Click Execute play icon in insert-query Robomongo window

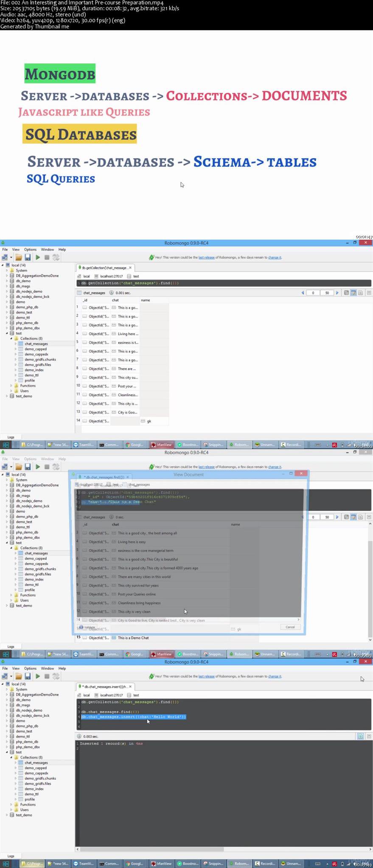point(38,676)
